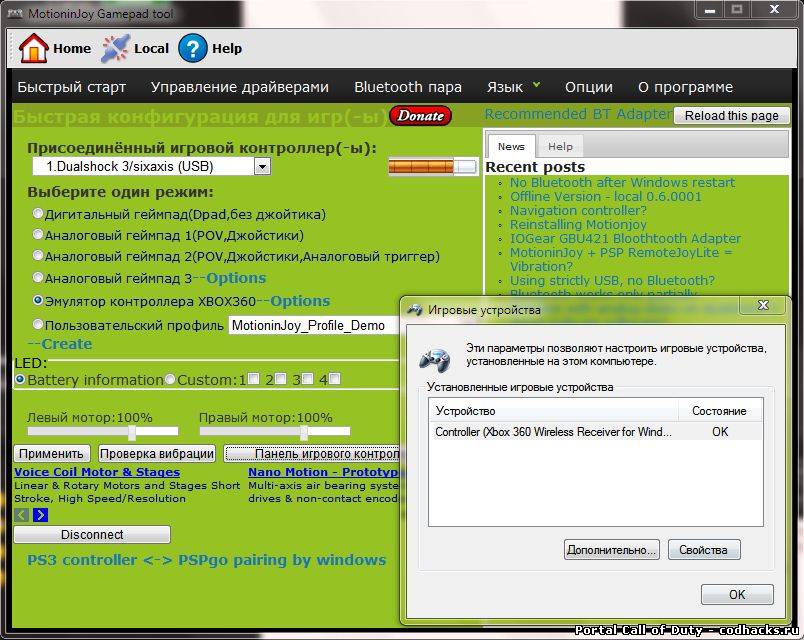Click the MotioninJoy title bar icon
The image size is (804, 640).
pos(15,14)
